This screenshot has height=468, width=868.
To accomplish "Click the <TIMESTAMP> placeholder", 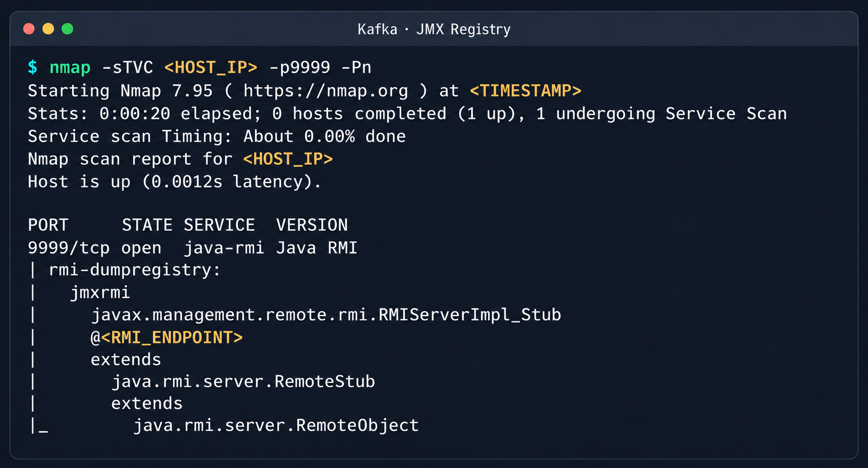I will 525,91.
